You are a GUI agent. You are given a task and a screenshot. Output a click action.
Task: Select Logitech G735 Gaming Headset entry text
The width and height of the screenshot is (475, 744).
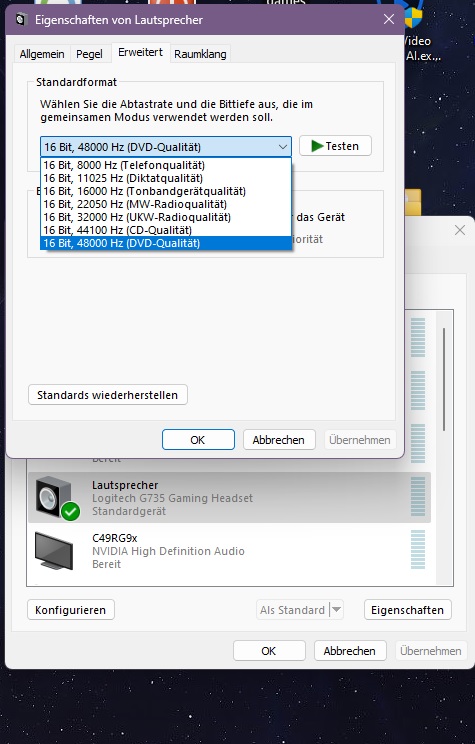click(172, 498)
